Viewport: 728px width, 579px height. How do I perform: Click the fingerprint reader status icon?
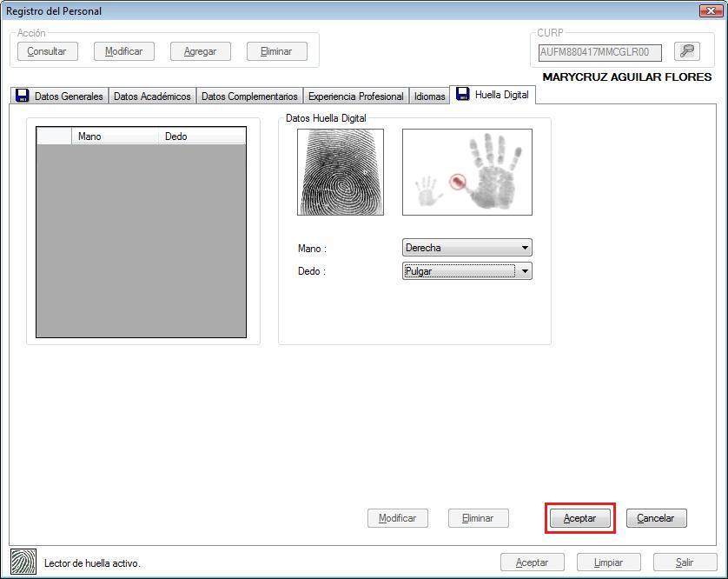(x=23, y=562)
